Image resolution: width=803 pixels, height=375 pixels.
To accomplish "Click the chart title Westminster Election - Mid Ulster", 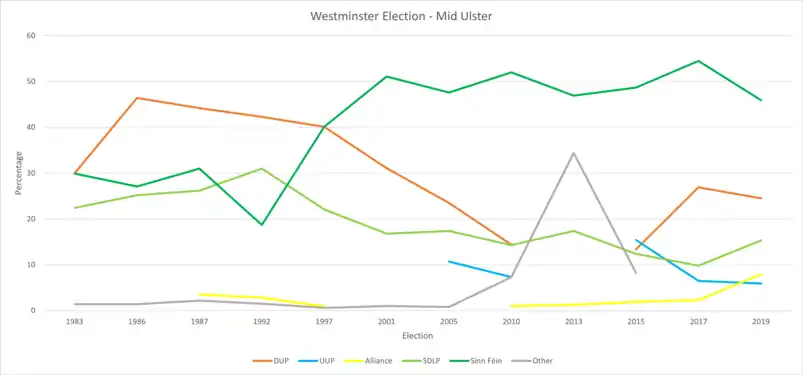I will coord(401,16).
